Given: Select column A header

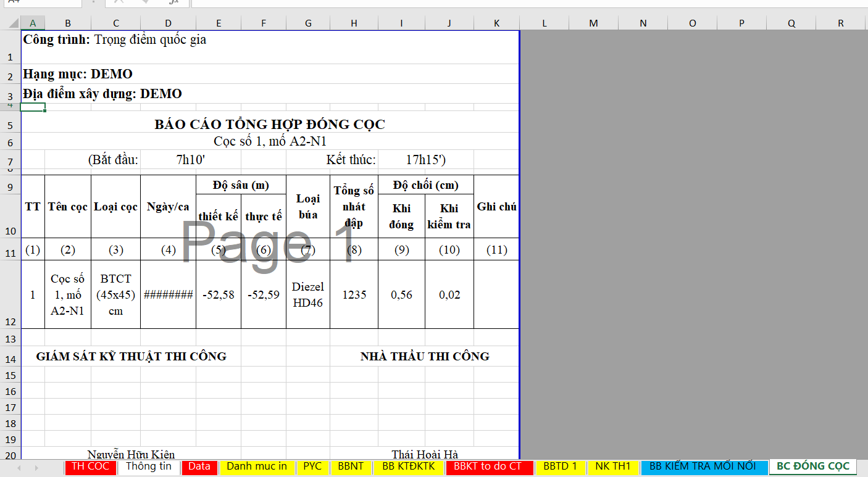Looking at the screenshot, I should pos(33,23).
